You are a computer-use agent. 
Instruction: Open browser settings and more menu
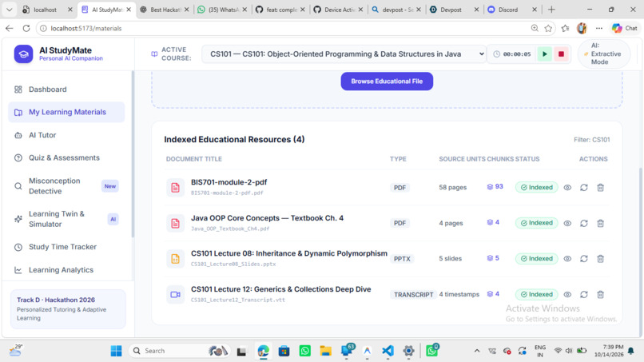tap(598, 28)
